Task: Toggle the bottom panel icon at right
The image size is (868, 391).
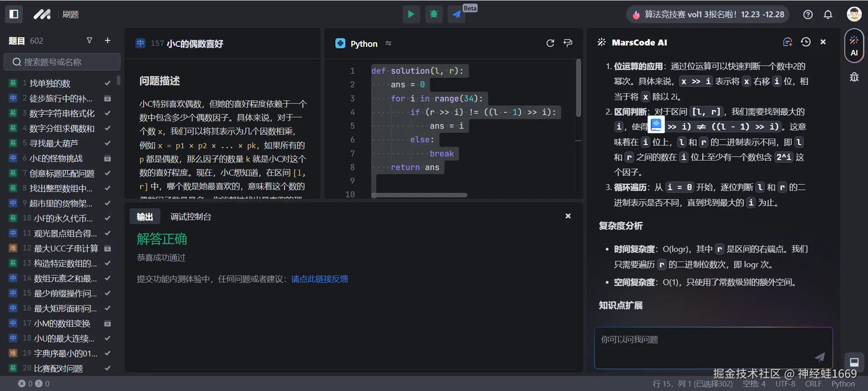Action: [x=854, y=362]
